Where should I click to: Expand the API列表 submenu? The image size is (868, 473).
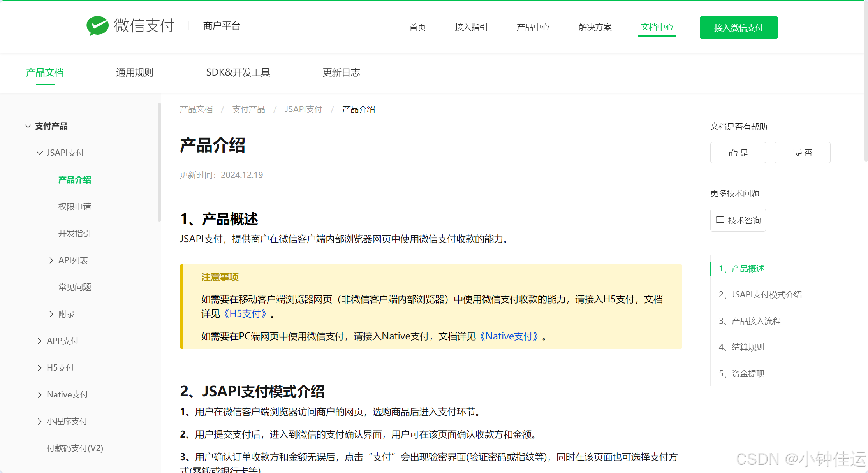[51, 260]
